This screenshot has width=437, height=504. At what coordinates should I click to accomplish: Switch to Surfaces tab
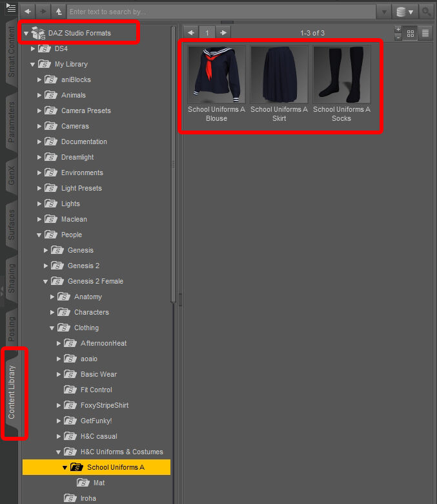pyautogui.click(x=11, y=225)
